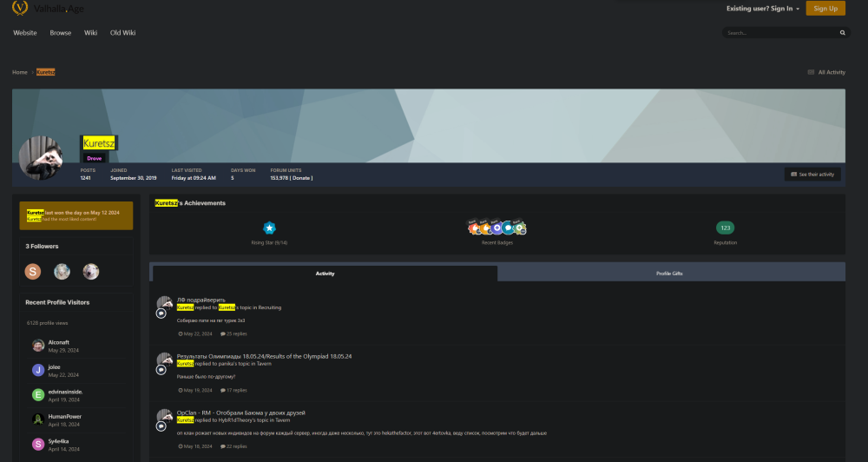The image size is (868, 462).
Task: Click the Rising Star rank badge
Action: click(269, 228)
